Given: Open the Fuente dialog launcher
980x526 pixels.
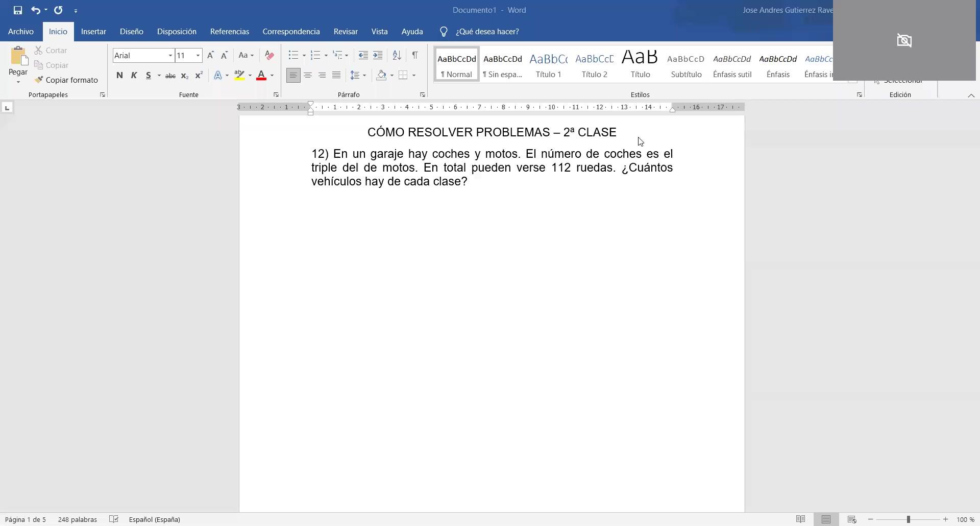Looking at the screenshot, I should point(276,95).
